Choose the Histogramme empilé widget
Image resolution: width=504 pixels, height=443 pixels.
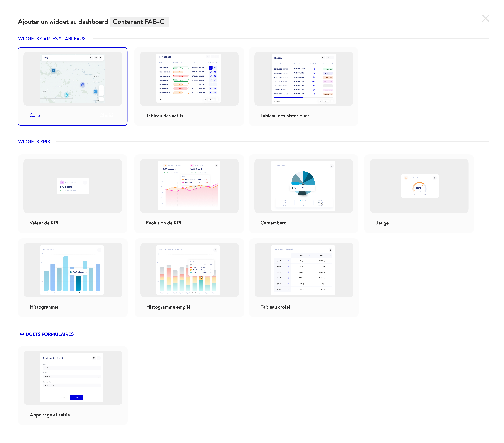click(x=189, y=278)
